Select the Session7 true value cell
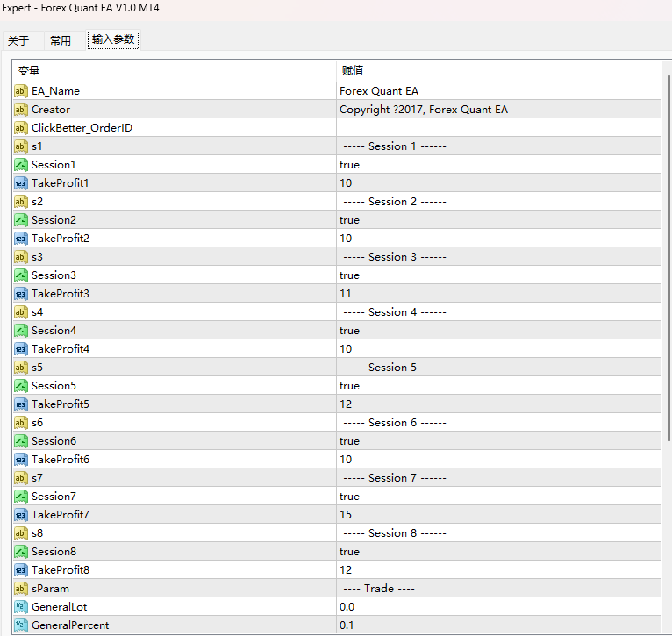 [x=499, y=497]
